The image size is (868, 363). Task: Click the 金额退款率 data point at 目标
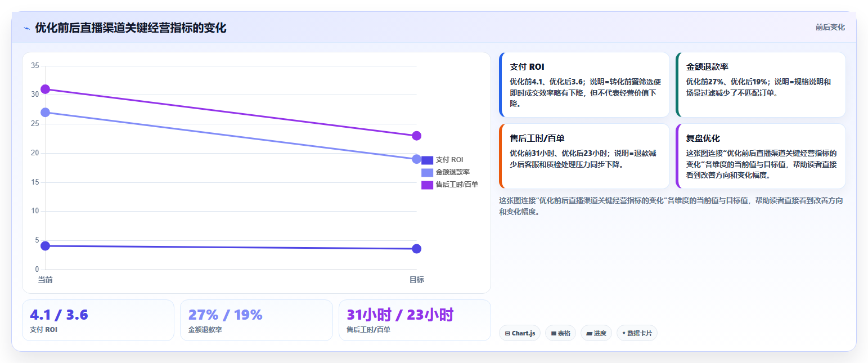(417, 159)
